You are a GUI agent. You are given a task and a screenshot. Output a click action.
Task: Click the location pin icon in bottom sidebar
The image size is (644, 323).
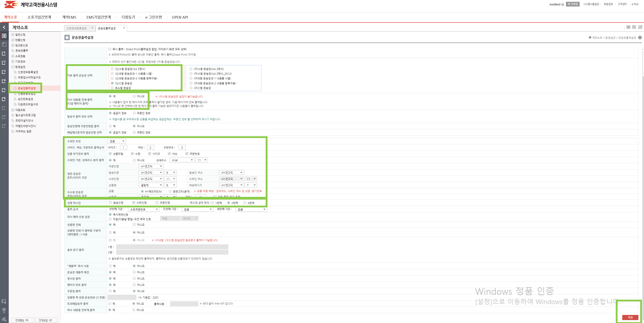pyautogui.click(x=4, y=310)
